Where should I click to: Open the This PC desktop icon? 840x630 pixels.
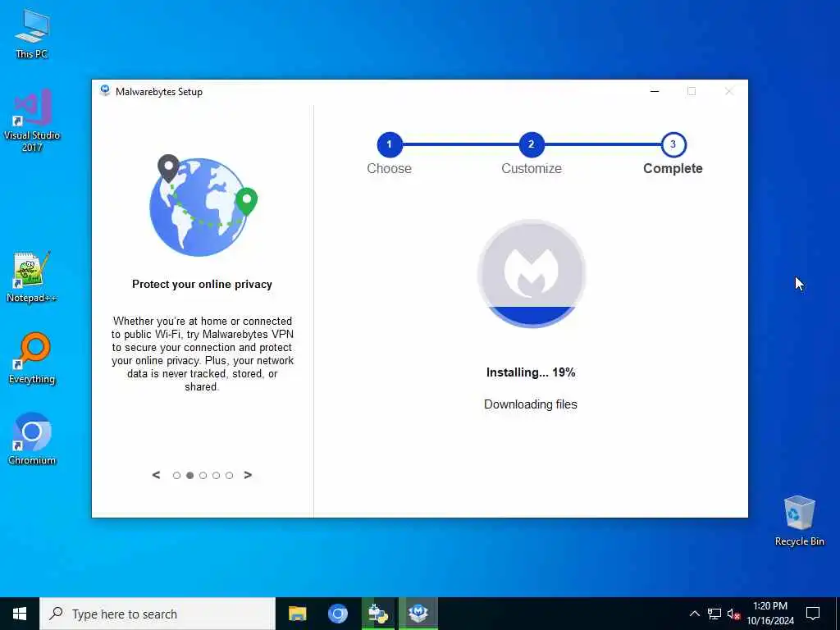[32, 33]
